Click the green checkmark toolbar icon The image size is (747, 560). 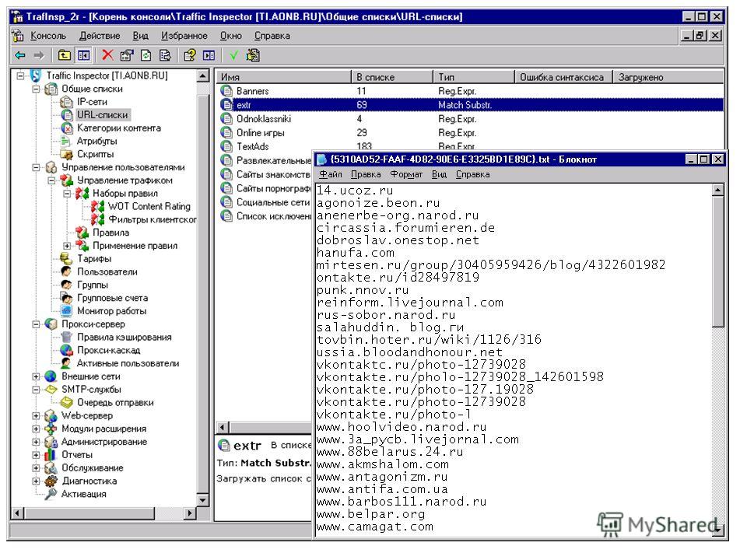[233, 56]
